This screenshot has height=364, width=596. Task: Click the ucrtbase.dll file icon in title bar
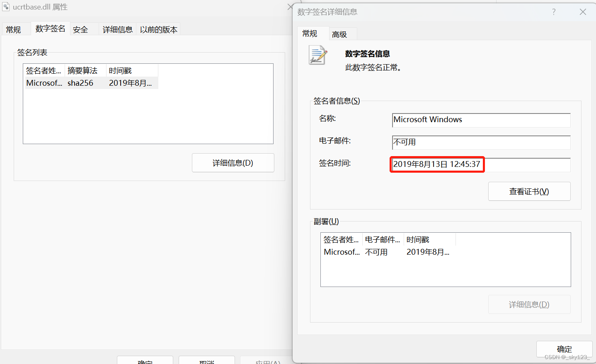(x=6, y=7)
